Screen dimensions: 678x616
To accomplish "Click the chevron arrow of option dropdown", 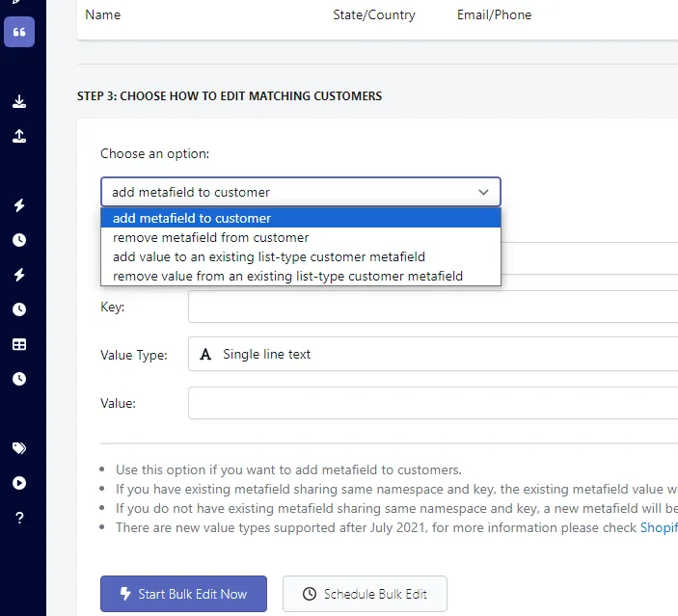I will click(483, 192).
